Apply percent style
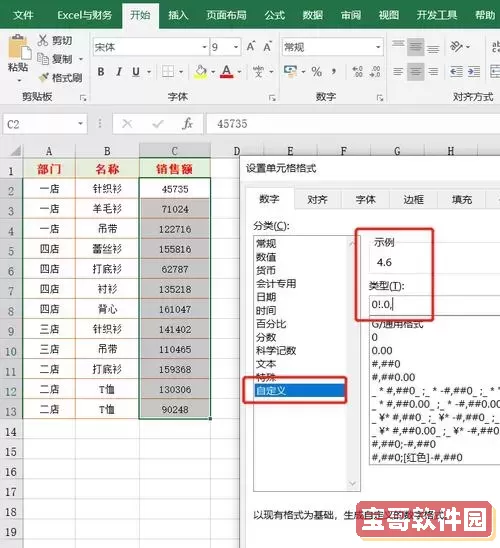Viewport: 500px width, 548px height. [317, 72]
